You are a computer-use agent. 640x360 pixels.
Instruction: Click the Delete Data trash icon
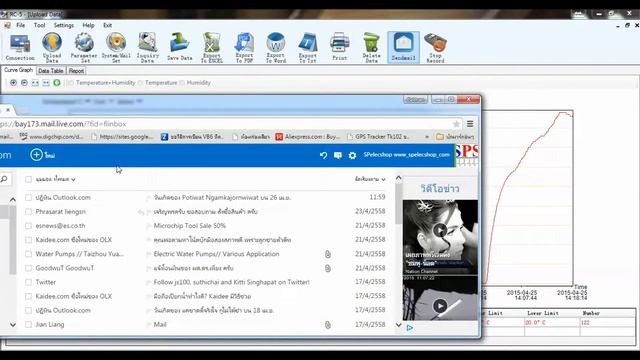tap(371, 47)
